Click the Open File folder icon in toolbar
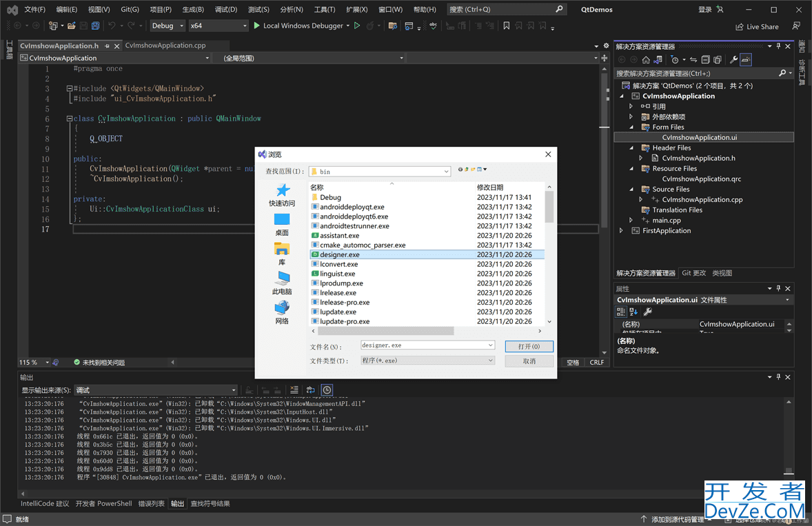The image size is (812, 526). 72,26
